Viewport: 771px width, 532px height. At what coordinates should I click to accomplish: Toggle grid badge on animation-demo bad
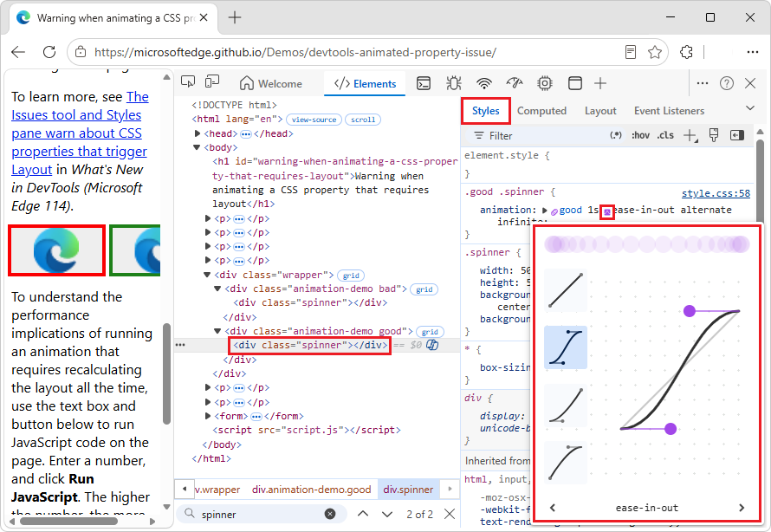coord(424,289)
